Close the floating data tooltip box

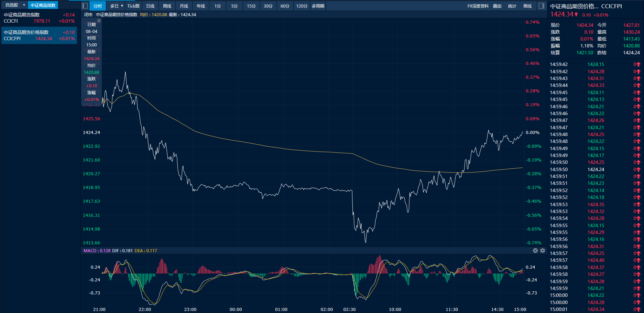pyautogui.click(x=99, y=21)
